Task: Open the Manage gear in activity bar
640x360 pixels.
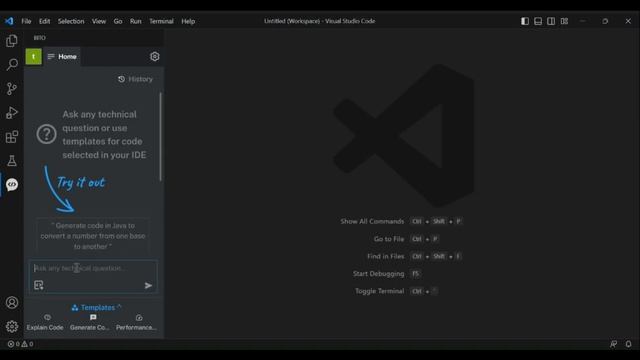Action: [x=12, y=327]
